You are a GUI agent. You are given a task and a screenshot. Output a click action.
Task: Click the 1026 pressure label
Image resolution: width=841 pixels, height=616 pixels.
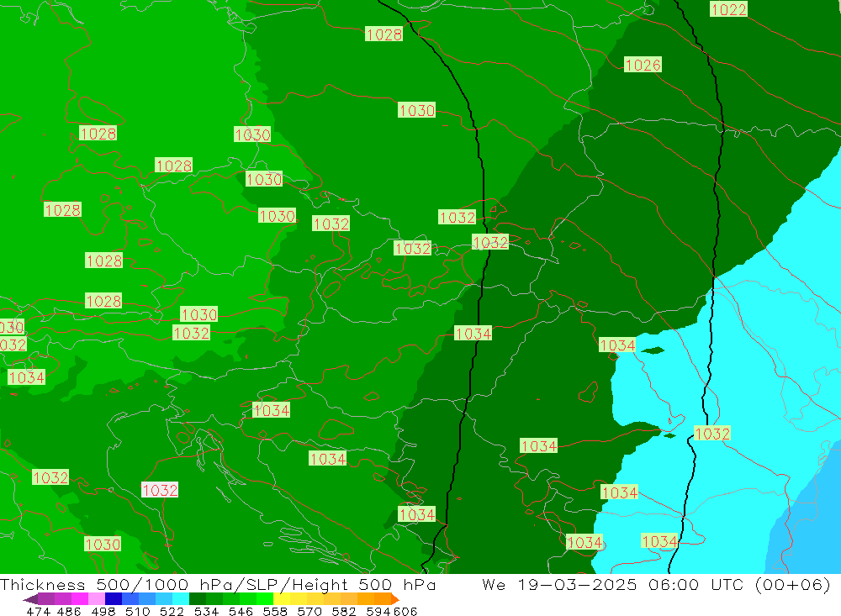643,65
